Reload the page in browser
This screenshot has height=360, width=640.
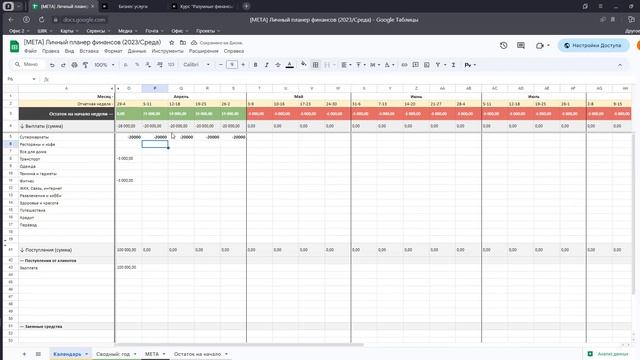click(42, 20)
